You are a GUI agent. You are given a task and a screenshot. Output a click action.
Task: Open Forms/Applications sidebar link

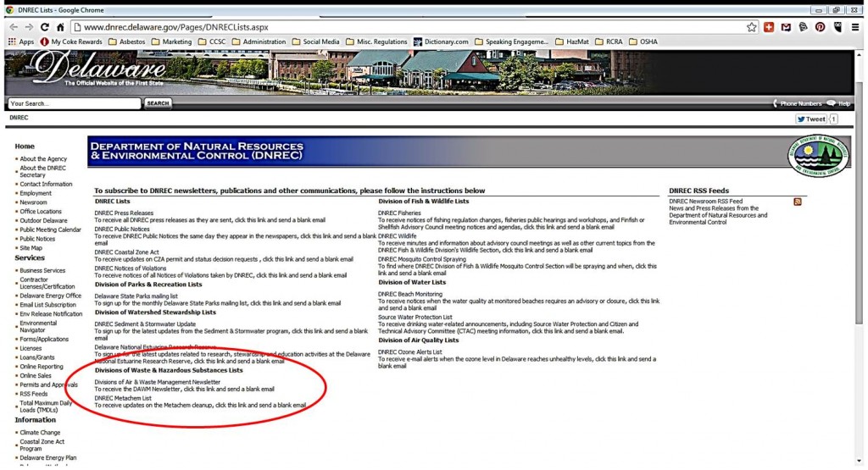[x=44, y=340]
